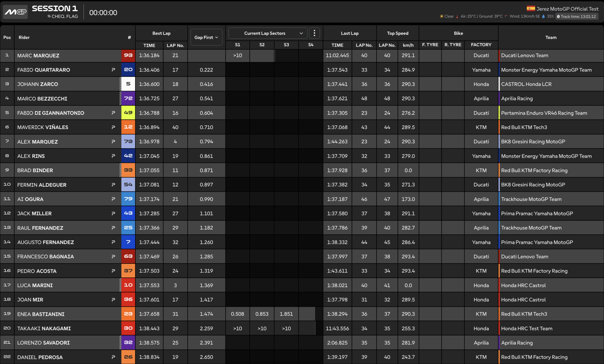Click team Pertamina Enduro VR46 Racing Team

pos(544,113)
